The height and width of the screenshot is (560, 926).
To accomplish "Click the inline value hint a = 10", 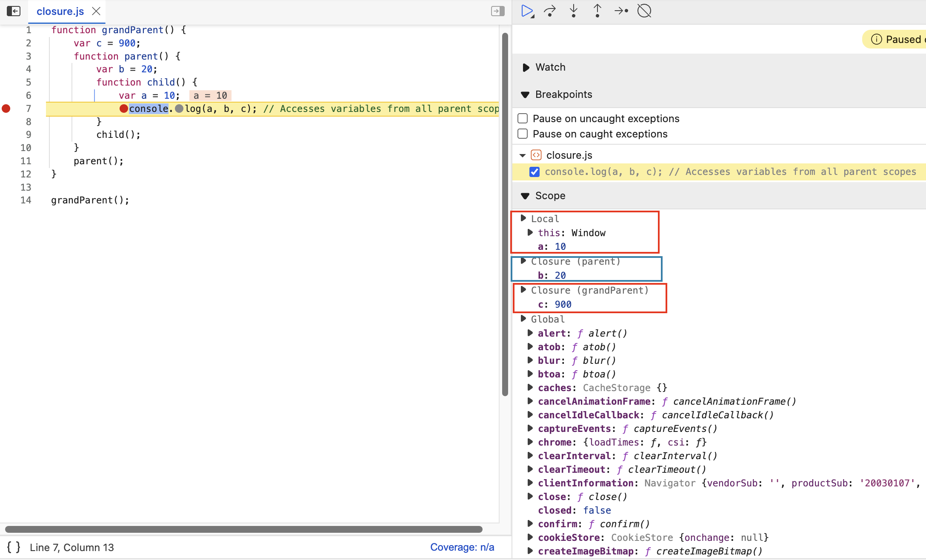I will coord(210,96).
